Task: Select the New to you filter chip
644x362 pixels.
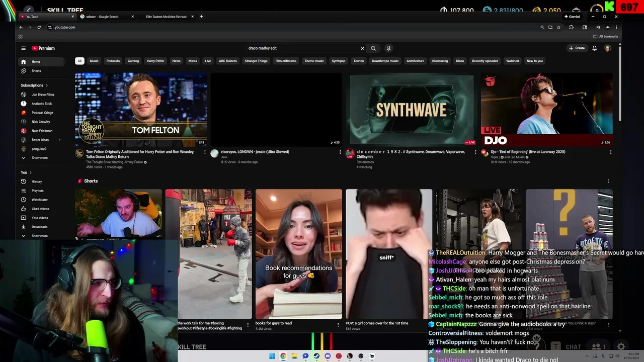Action: (535, 61)
